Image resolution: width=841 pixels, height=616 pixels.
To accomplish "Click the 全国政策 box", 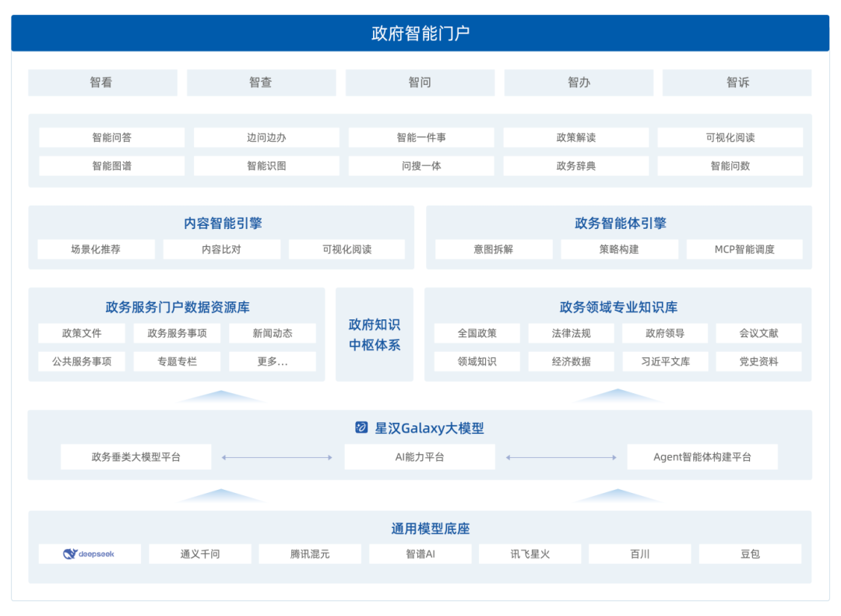I will coord(477,333).
